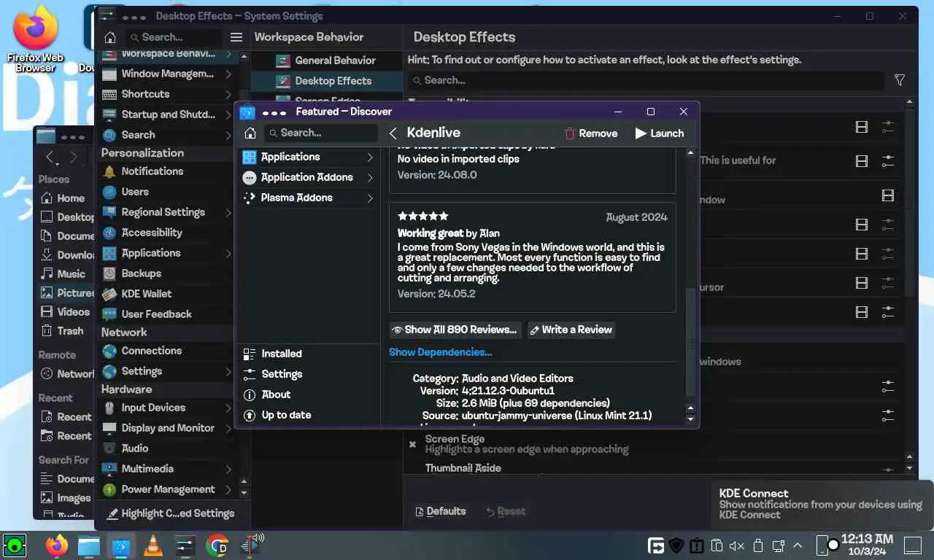
Task: Open the application launcher menu
Action: click(14, 545)
